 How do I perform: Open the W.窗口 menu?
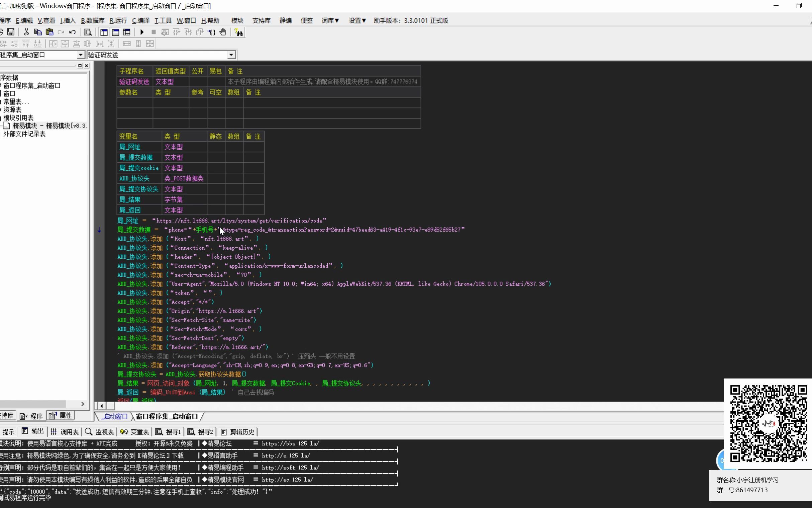click(187, 20)
